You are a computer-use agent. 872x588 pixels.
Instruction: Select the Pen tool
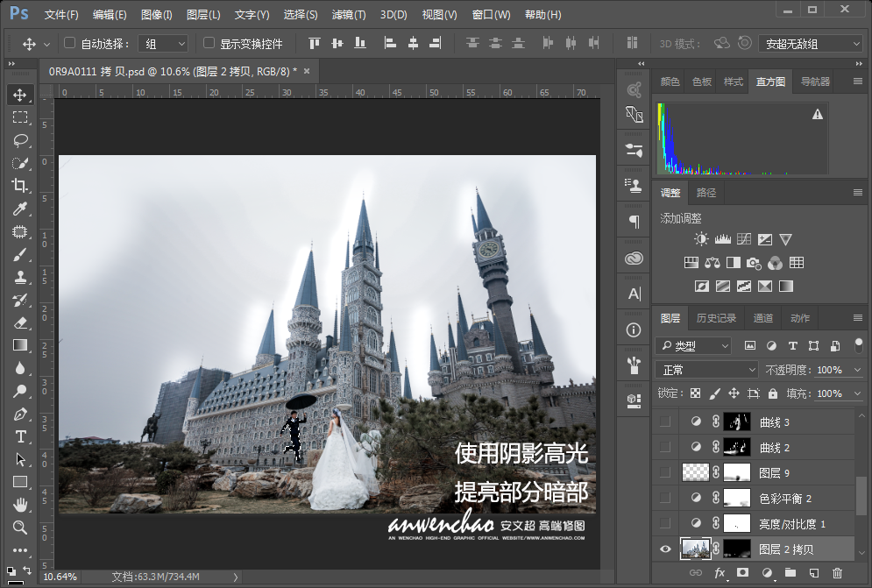pos(20,414)
